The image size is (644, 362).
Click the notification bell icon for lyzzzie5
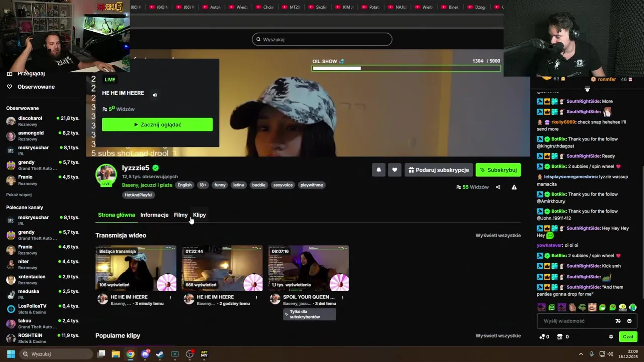pos(379,170)
